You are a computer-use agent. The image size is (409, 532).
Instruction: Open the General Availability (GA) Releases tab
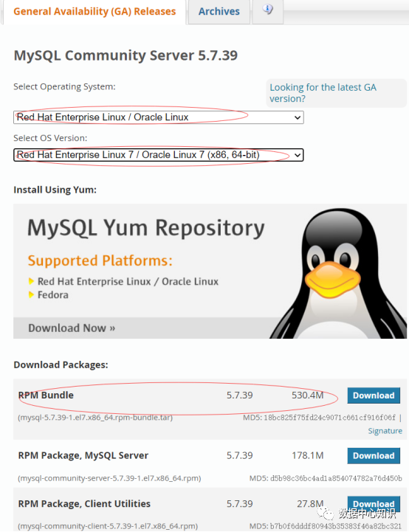tap(94, 12)
